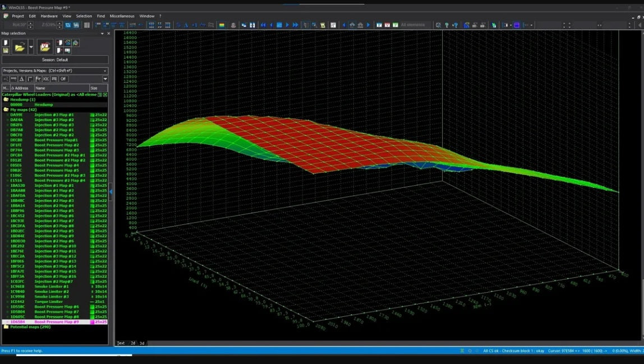Click the Session: Default button

54,59
